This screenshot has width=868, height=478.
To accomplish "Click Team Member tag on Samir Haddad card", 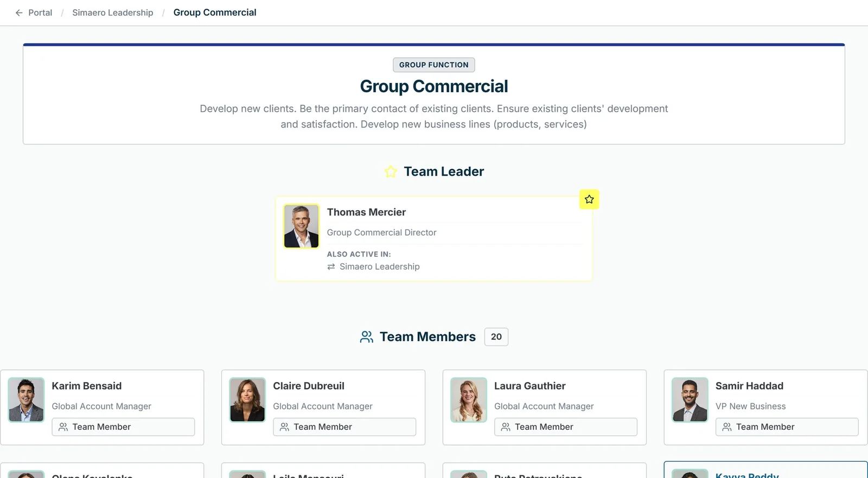I will (x=787, y=427).
